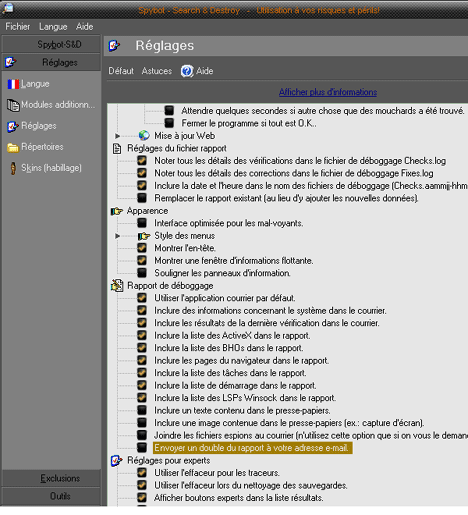Click the French flag icon beside Langue
468x515 pixels.
[x=13, y=84]
